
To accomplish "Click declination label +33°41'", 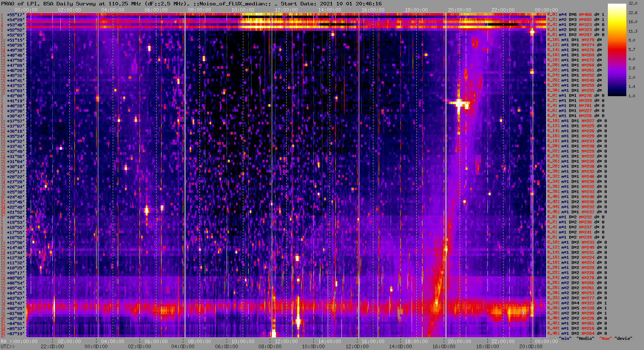I will [x=15, y=146].
